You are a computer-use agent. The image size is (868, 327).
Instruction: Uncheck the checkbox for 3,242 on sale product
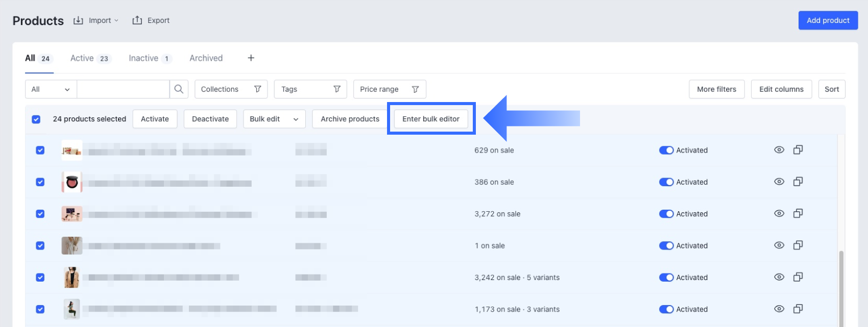[40, 278]
